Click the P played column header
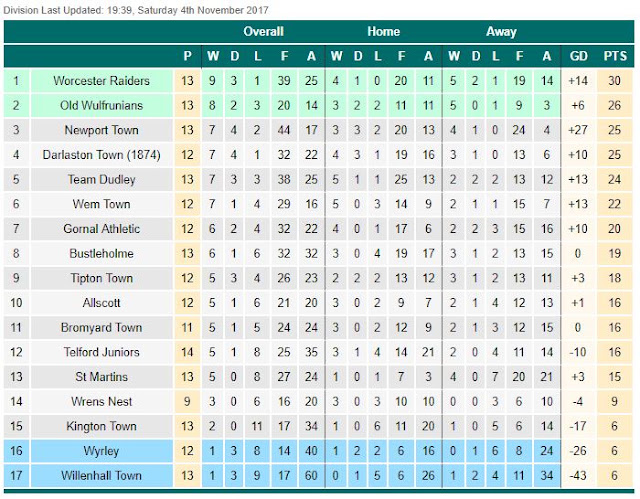 tap(187, 56)
